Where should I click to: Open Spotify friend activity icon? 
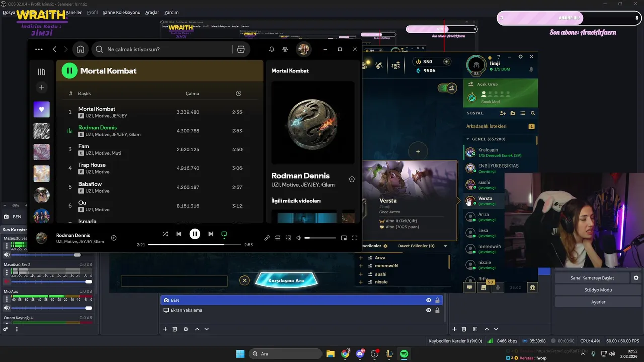[x=285, y=49]
